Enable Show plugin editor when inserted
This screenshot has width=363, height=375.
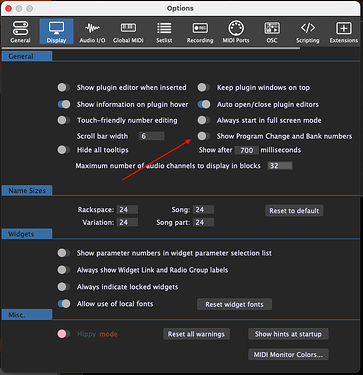point(63,88)
